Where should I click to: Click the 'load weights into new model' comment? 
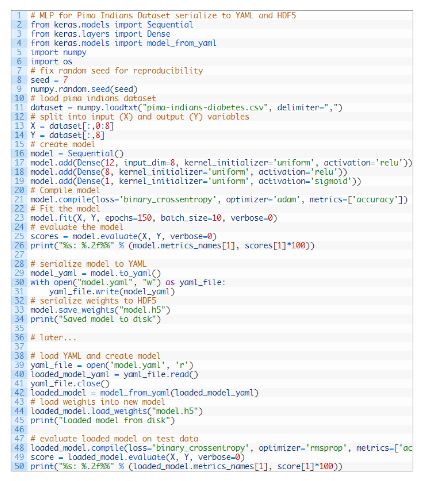coord(98,402)
